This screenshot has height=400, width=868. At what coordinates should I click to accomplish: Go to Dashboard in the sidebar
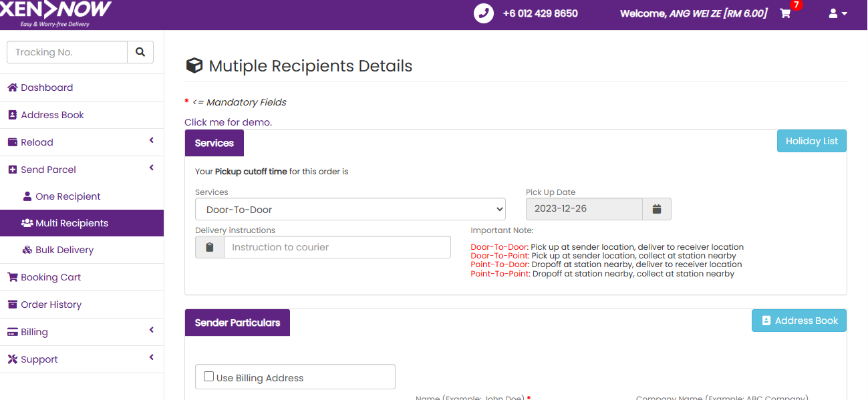(47, 87)
